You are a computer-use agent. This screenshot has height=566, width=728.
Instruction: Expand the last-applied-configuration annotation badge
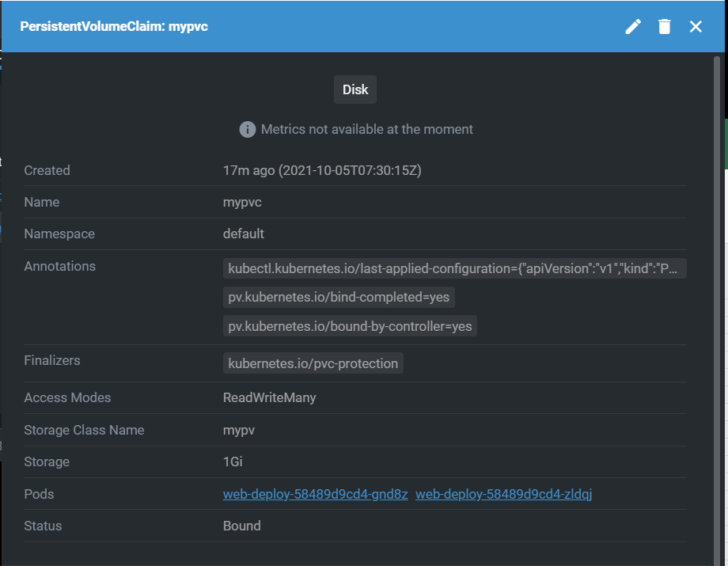[x=454, y=269]
